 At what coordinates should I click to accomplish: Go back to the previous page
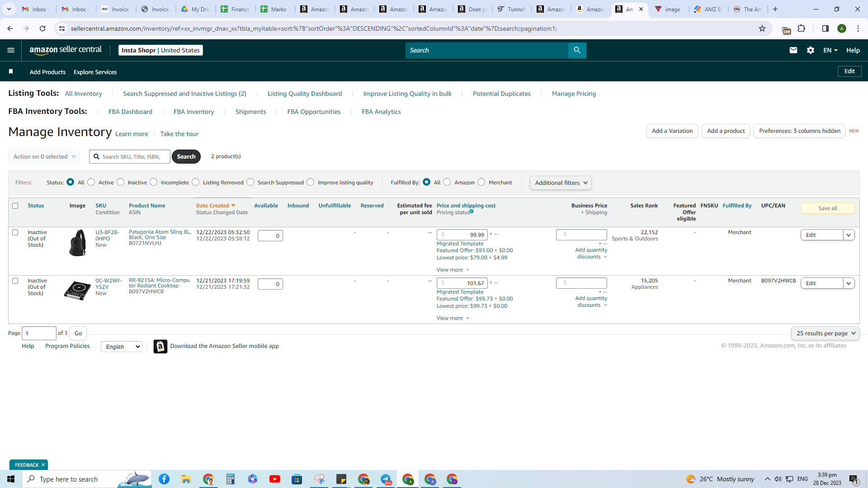pos(10,28)
